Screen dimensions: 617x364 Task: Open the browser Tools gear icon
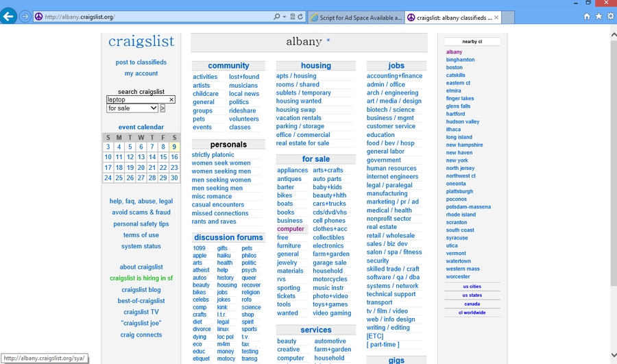click(609, 16)
